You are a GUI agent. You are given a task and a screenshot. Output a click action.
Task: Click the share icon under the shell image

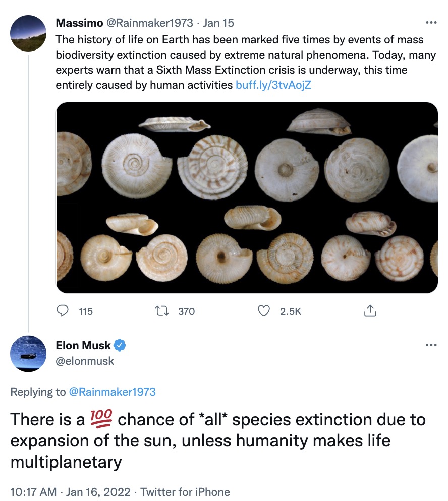coord(370,311)
